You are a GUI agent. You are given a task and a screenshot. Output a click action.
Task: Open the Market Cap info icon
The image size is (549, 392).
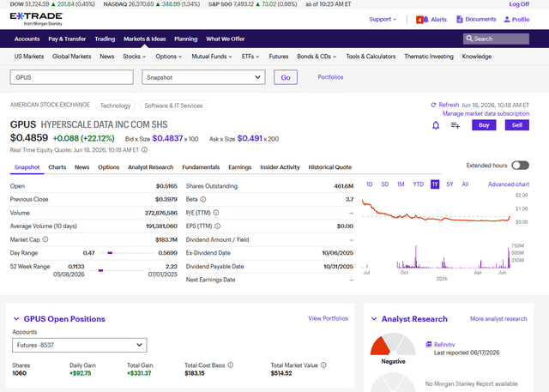45,239
